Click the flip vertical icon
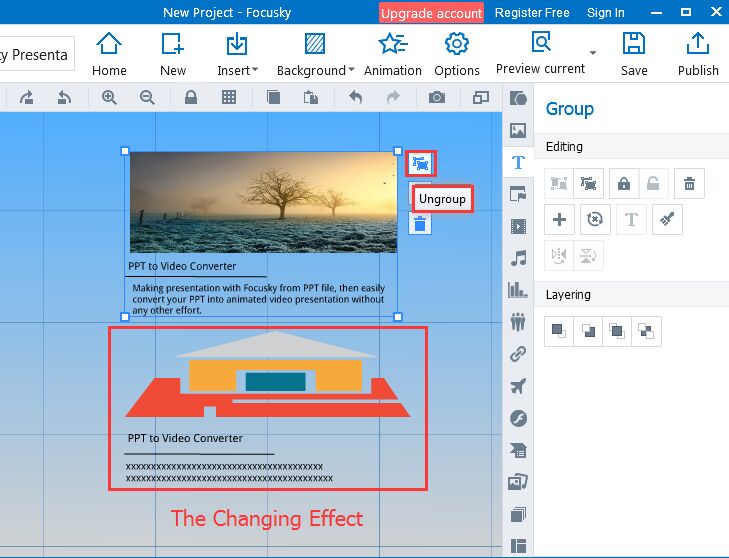The image size is (729, 558). (588, 255)
